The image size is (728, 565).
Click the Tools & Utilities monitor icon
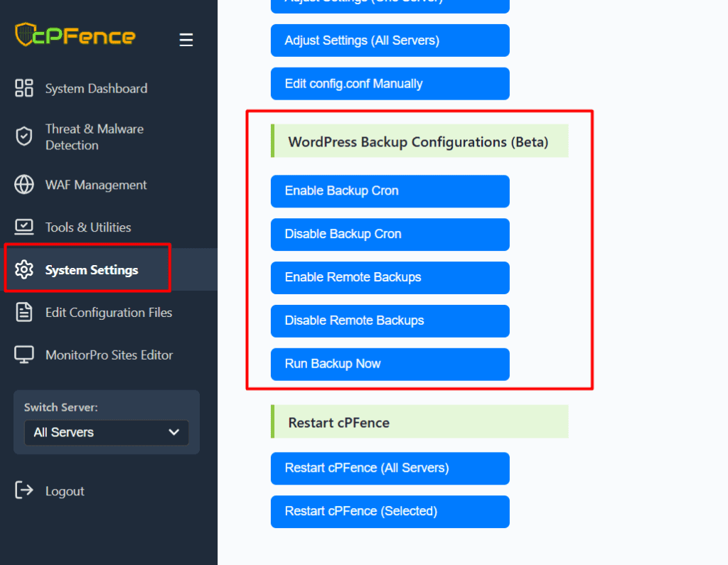pyautogui.click(x=24, y=227)
